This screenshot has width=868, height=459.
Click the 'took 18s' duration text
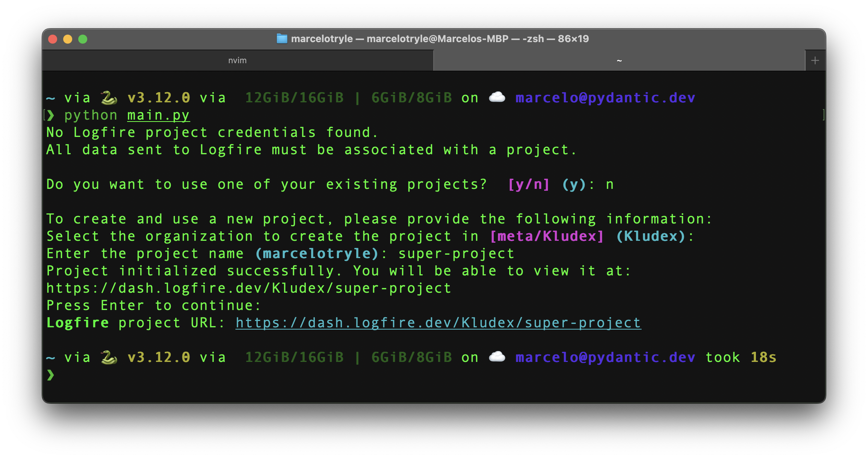pos(741,357)
